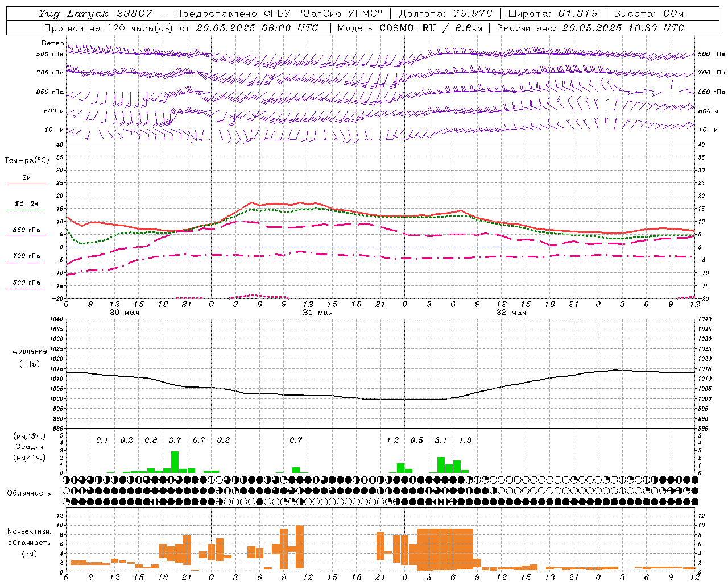The image size is (728, 582).
Task: Click the tallest green precipitation bar below 3.7
Action: [175, 462]
